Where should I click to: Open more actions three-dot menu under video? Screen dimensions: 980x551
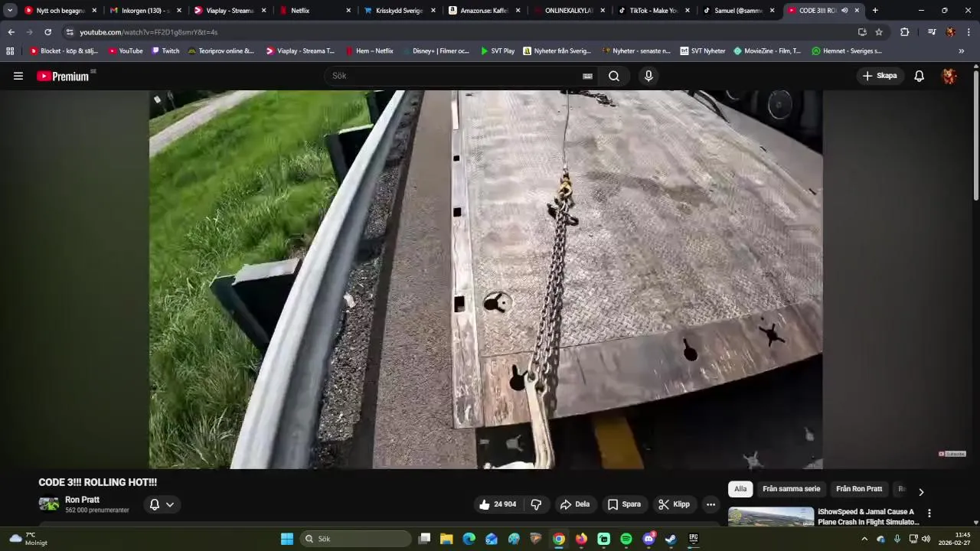tap(710, 504)
